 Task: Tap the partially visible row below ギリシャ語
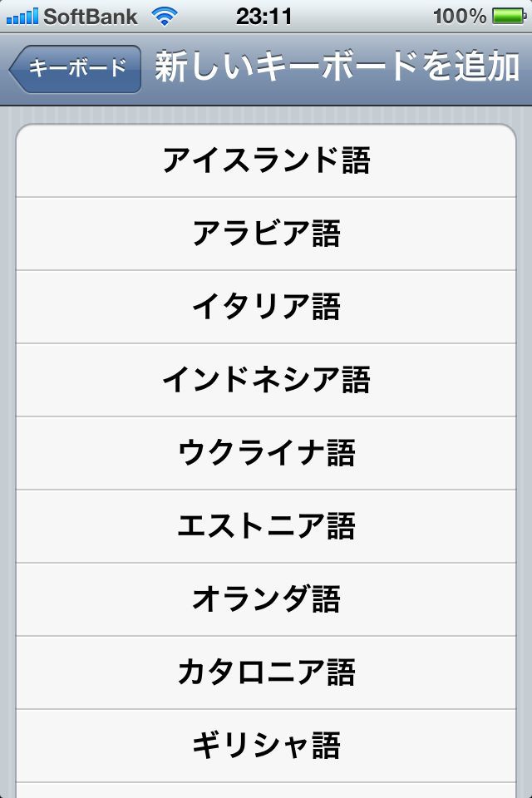coord(266,791)
